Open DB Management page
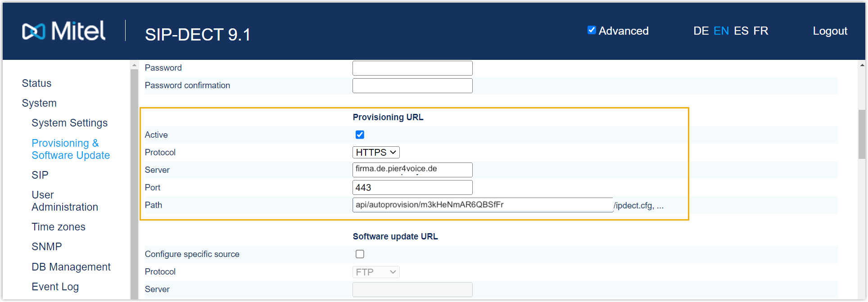Image resolution: width=868 pixels, height=302 pixels. point(71,267)
